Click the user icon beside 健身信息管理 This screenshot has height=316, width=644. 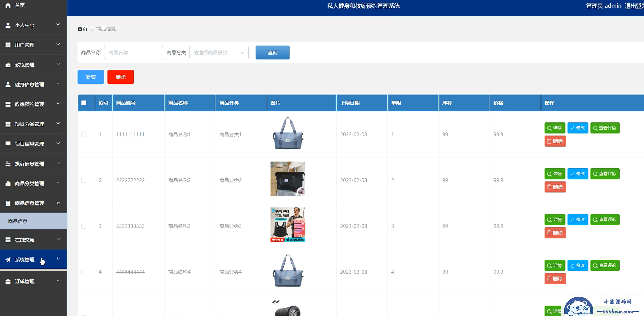[8, 84]
